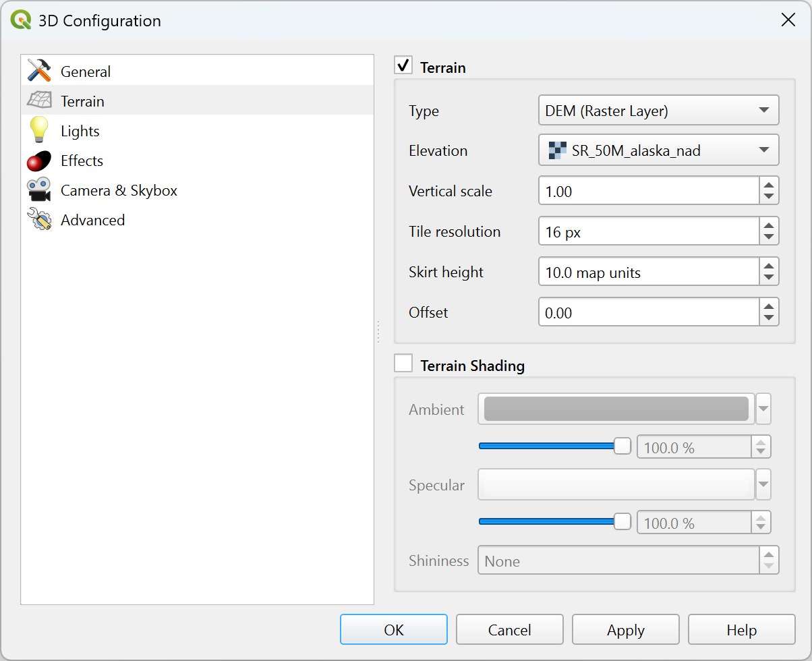Click the Skirt height input field
The image size is (812, 661).
(649, 272)
